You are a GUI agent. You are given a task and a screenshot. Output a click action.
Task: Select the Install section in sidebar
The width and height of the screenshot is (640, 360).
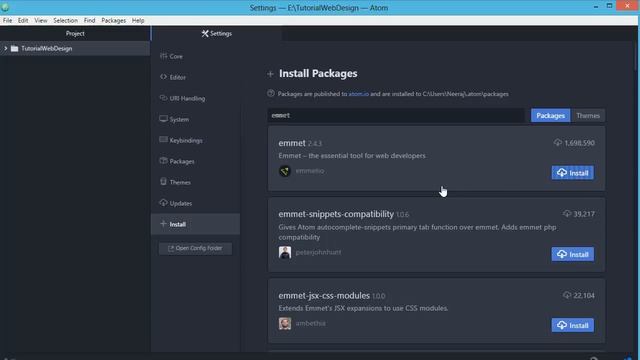(195, 224)
